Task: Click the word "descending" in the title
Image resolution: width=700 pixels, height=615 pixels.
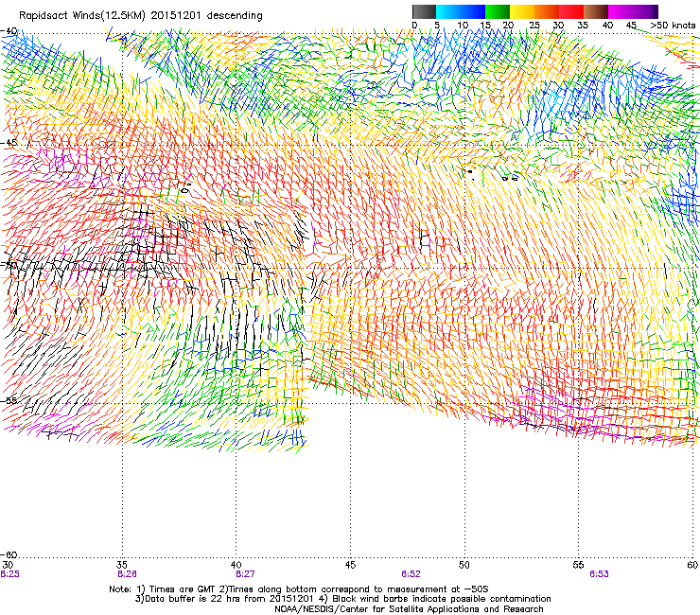Action: pos(235,16)
